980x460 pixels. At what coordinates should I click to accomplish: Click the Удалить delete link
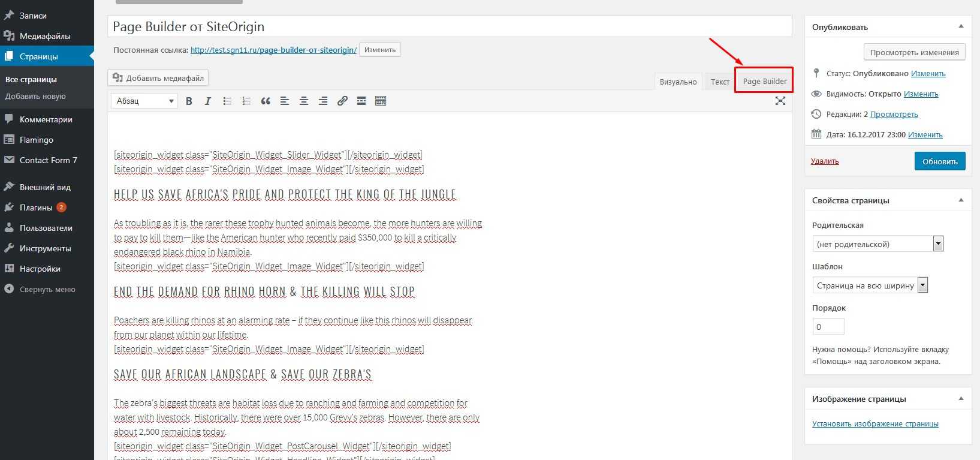click(825, 161)
